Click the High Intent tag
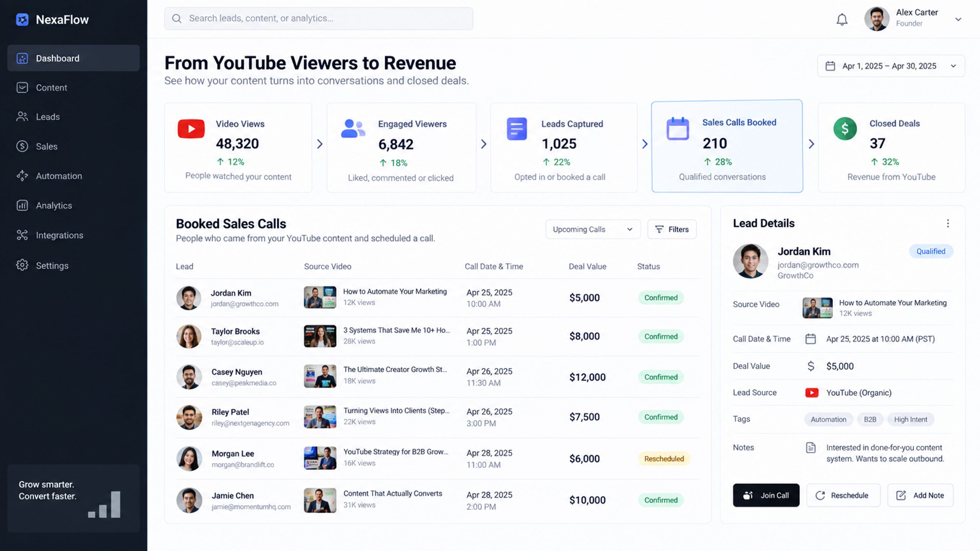980x551 pixels. coord(910,419)
